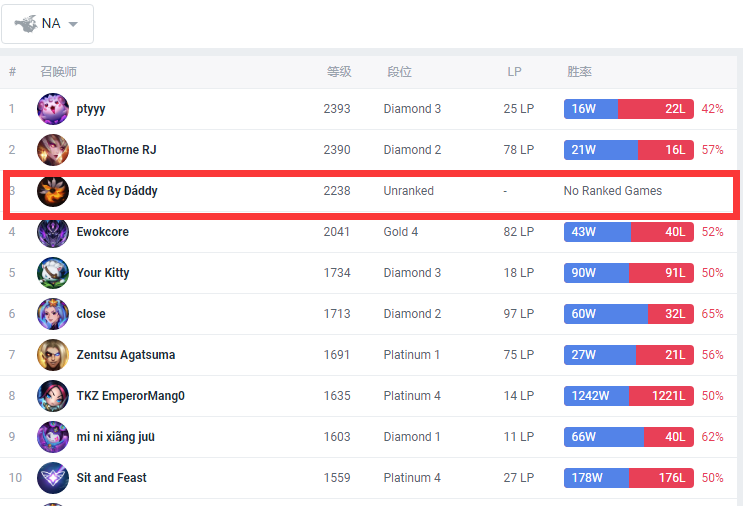Viewport: 743px width, 506px height.
Task: Click the 召唤师 column header
Action: tap(58, 72)
